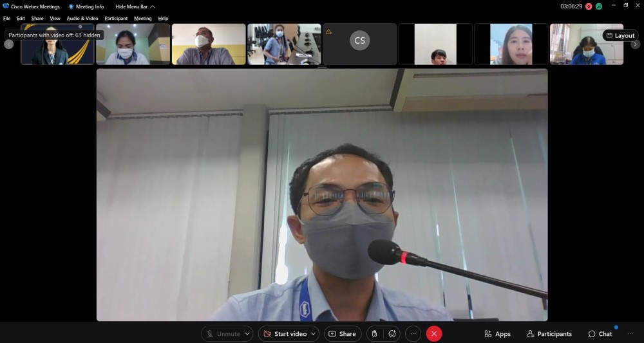Viewport: 644px width, 343px height.
Task: Open the Meeting menu
Action: 143,19
